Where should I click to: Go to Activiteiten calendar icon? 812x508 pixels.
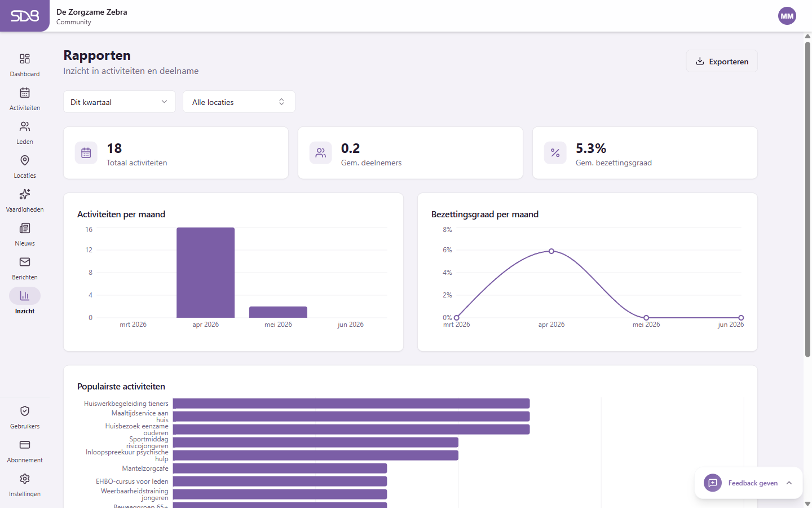pyautogui.click(x=25, y=93)
